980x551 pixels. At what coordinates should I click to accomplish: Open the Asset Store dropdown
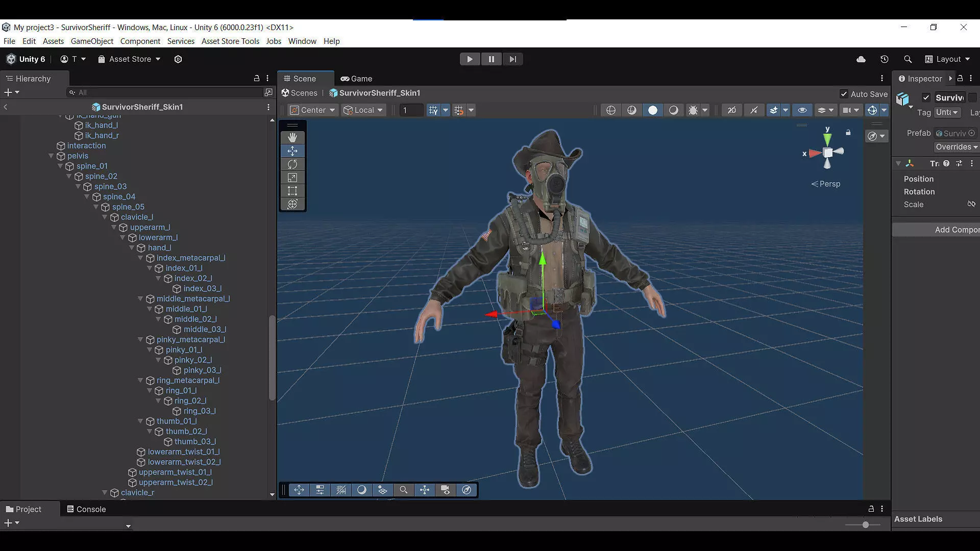[130, 59]
